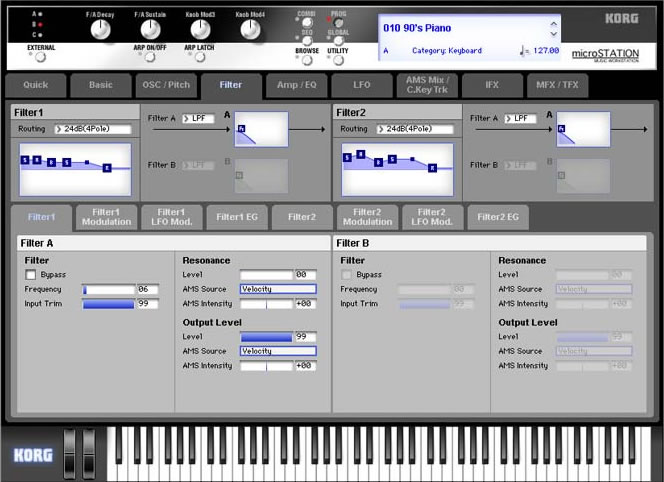Open the IFX tab

[492, 85]
